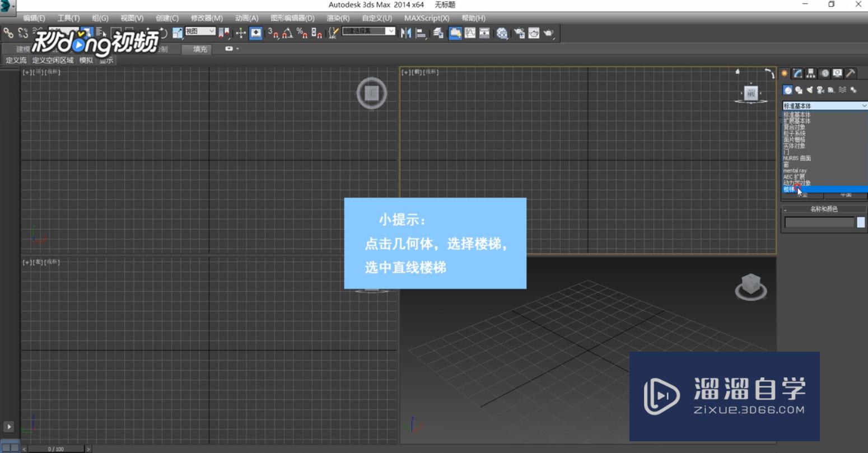
Task: Toggle the angle snap button
Action: coord(287,33)
